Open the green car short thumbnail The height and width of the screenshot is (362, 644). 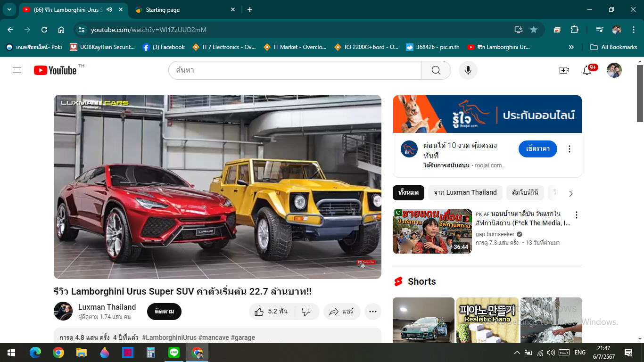[x=423, y=320]
